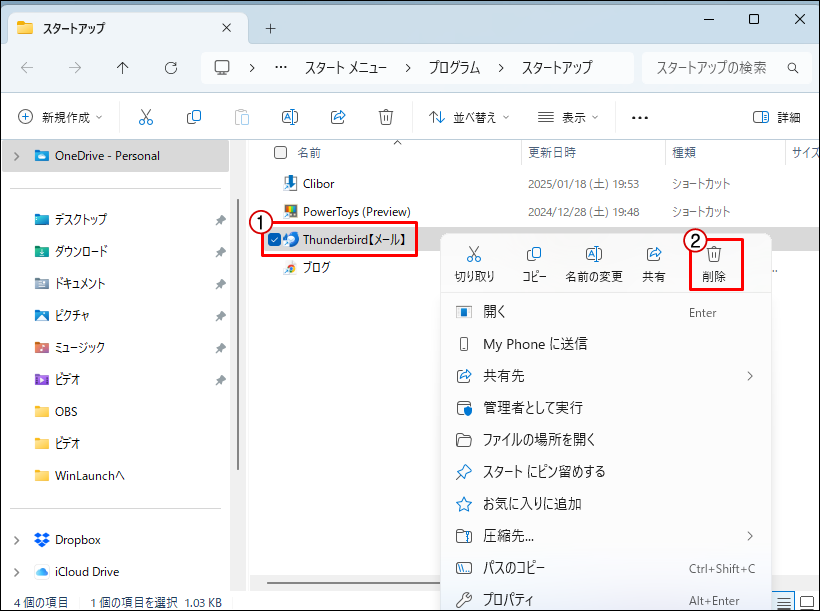Refresh the folder with the refresh icon
The height and width of the screenshot is (611, 820).
pos(170,67)
